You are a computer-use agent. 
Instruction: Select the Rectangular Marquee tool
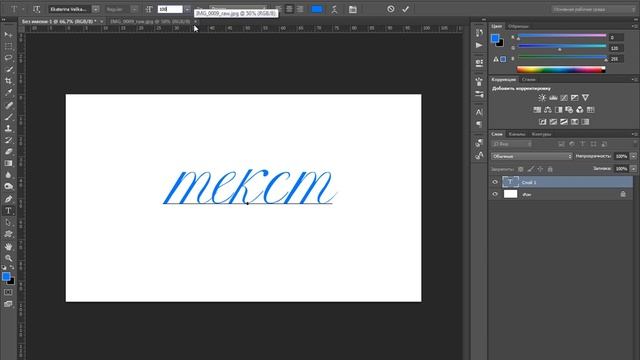click(x=8, y=46)
